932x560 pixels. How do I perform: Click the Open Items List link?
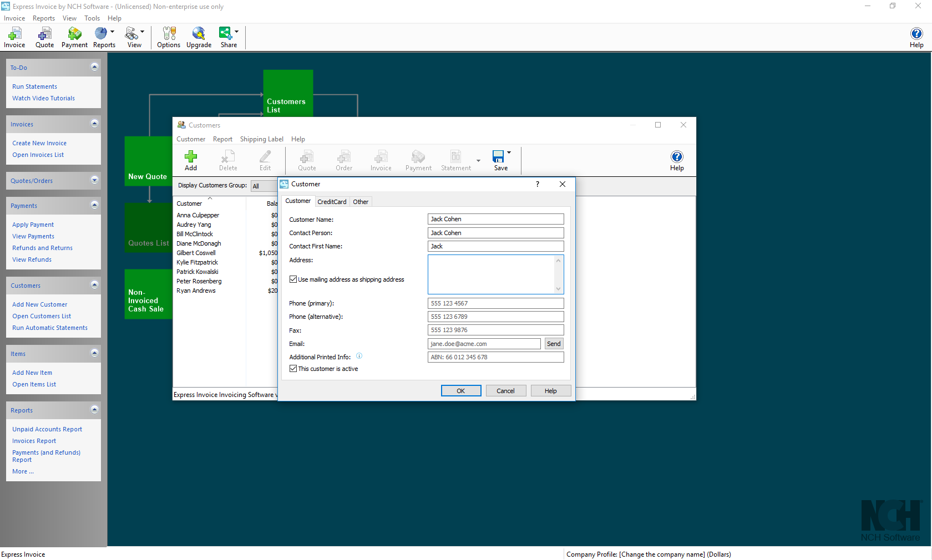[34, 384]
